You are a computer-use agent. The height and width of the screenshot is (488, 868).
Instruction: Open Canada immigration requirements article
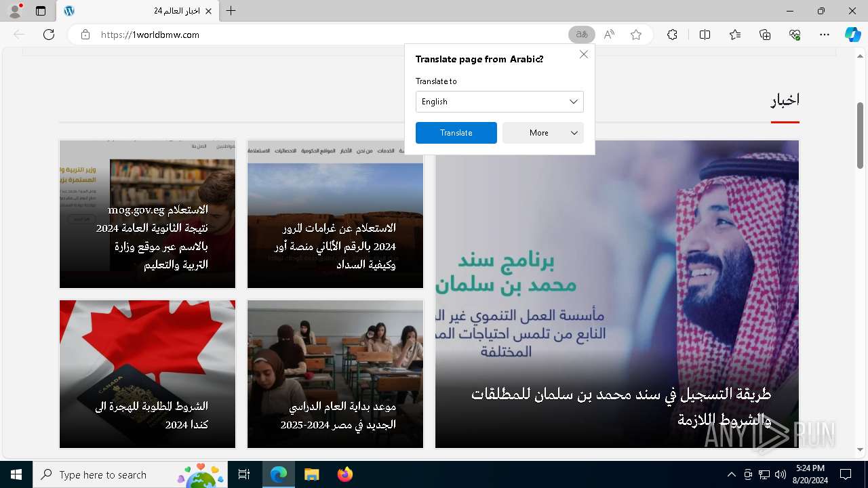pos(147,374)
